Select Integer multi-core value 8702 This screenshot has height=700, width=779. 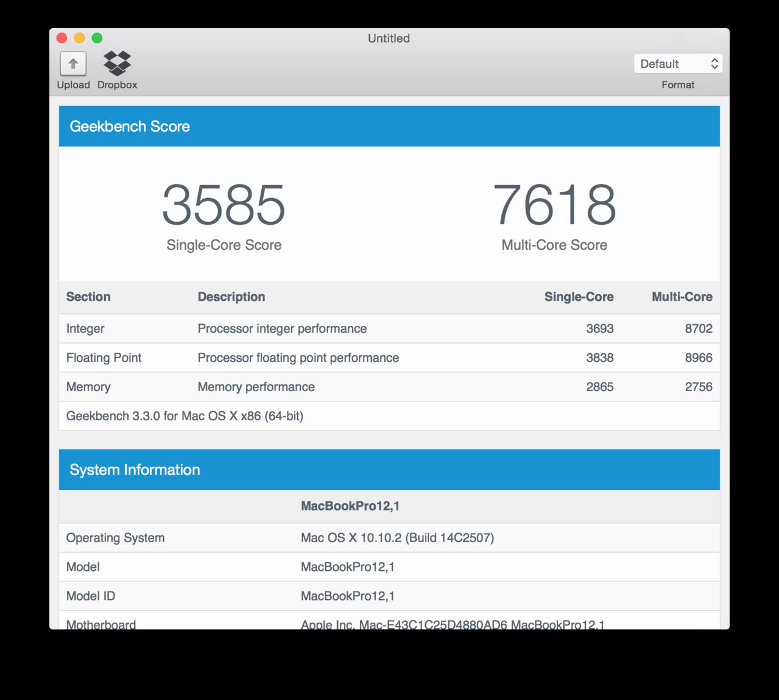click(x=699, y=328)
